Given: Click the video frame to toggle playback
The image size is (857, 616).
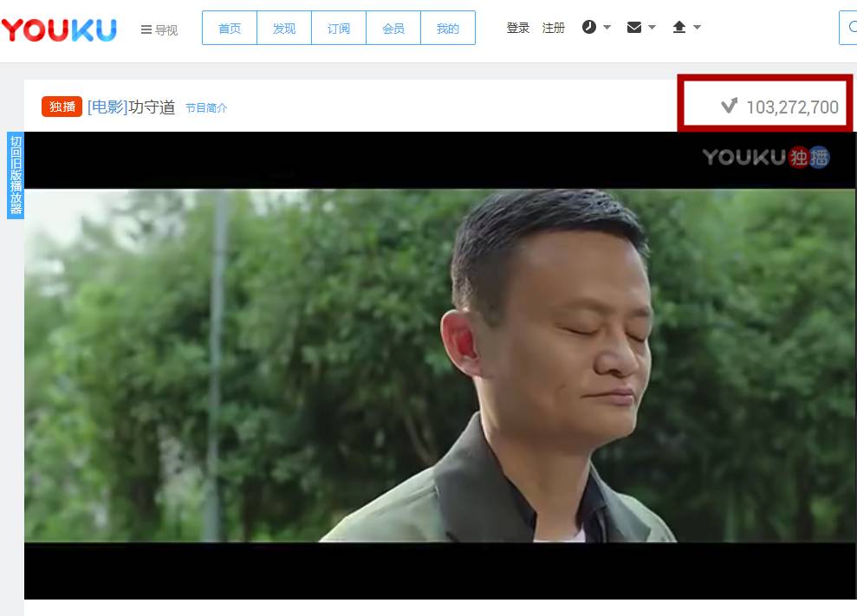Looking at the screenshot, I should [x=439, y=365].
